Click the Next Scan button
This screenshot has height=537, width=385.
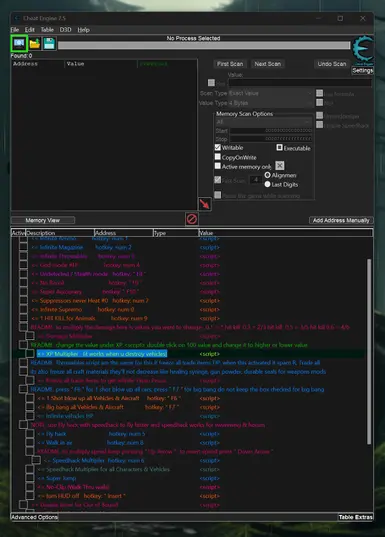point(268,64)
